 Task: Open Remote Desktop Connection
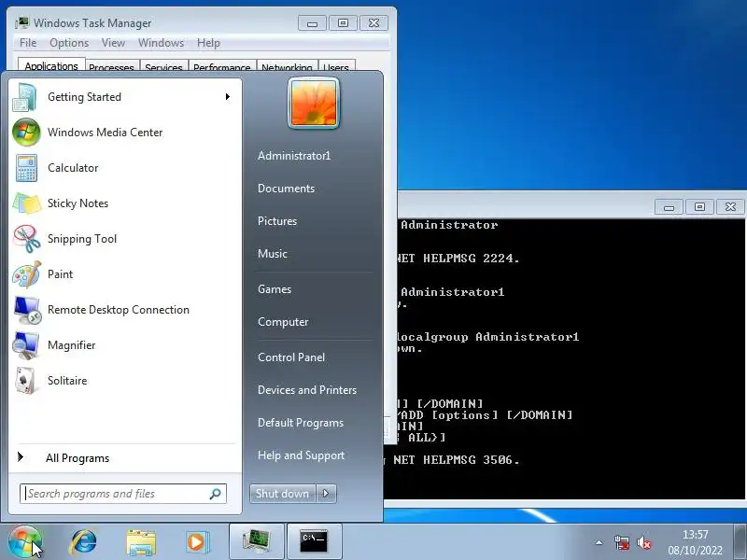coord(123,310)
